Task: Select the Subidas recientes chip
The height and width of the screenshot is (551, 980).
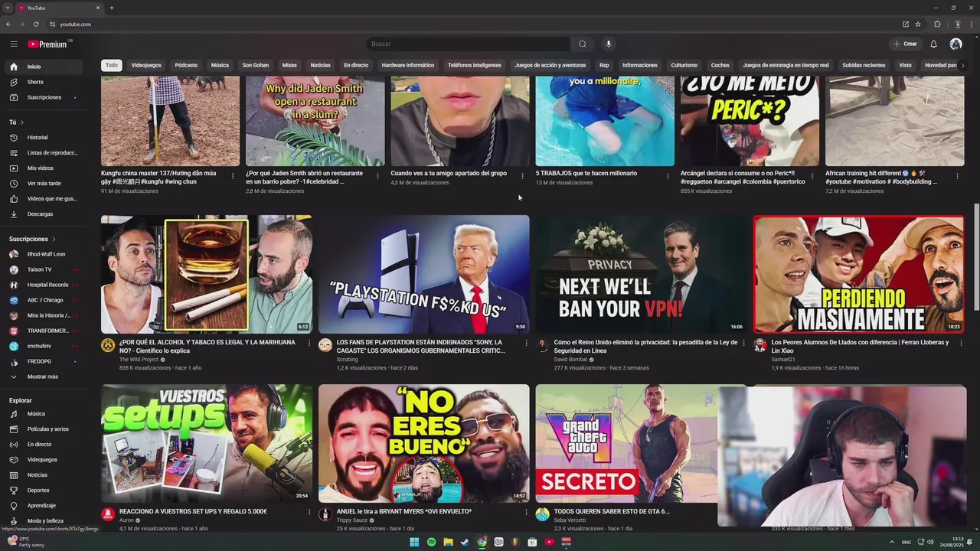Action: 864,65
